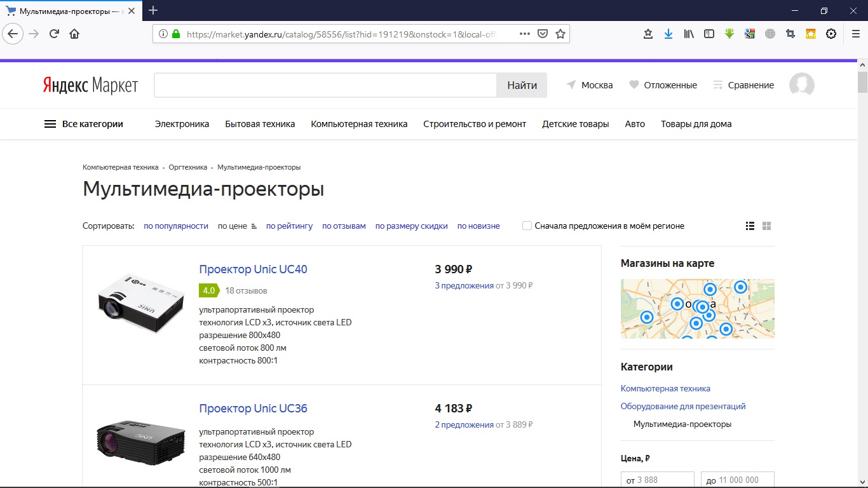Open the Все категории menu
Image resolution: width=868 pixels, height=488 pixels.
[83, 124]
